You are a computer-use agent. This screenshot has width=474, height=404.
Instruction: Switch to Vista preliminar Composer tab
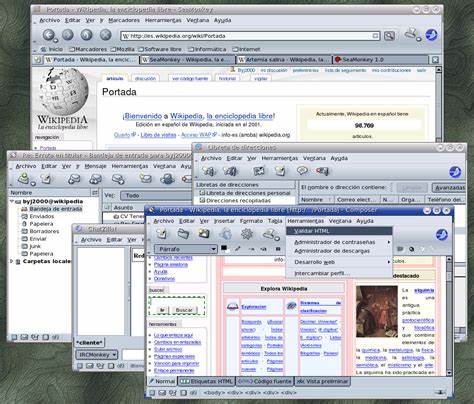(x=322, y=381)
